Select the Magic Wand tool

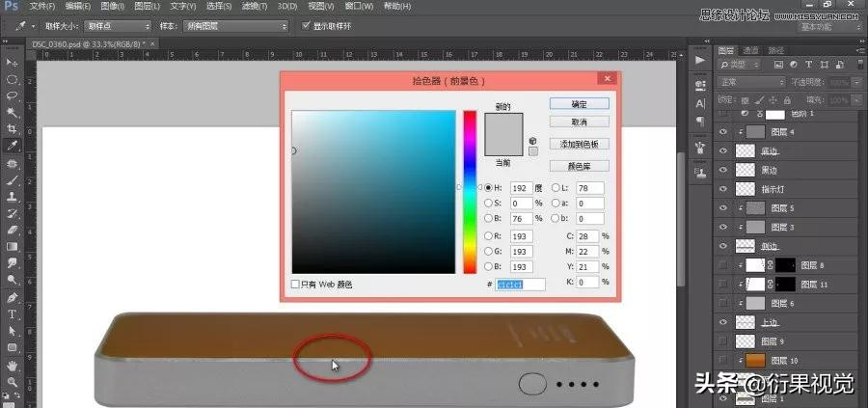click(x=12, y=113)
